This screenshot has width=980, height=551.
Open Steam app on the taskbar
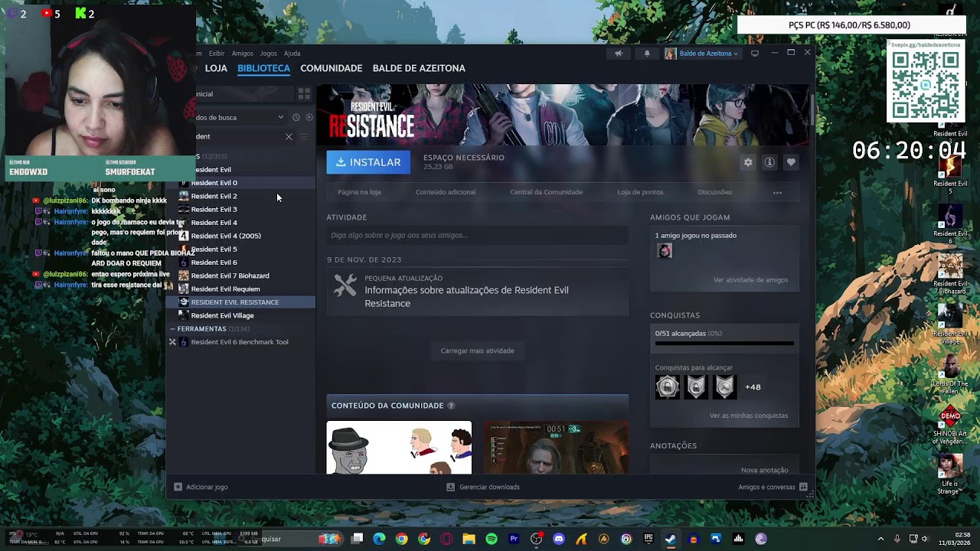pos(671,539)
